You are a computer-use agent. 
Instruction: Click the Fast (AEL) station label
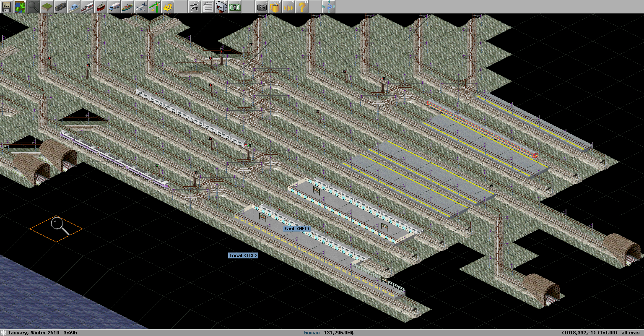pyautogui.click(x=297, y=229)
